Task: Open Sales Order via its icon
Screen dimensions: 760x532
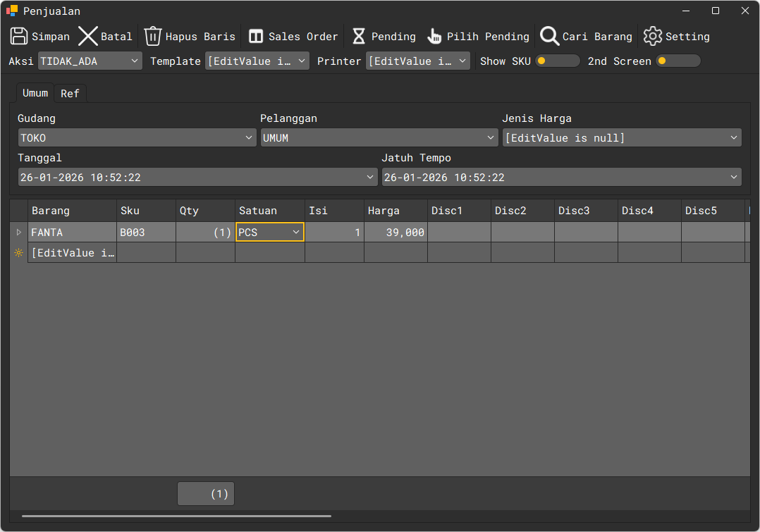Action: click(256, 37)
